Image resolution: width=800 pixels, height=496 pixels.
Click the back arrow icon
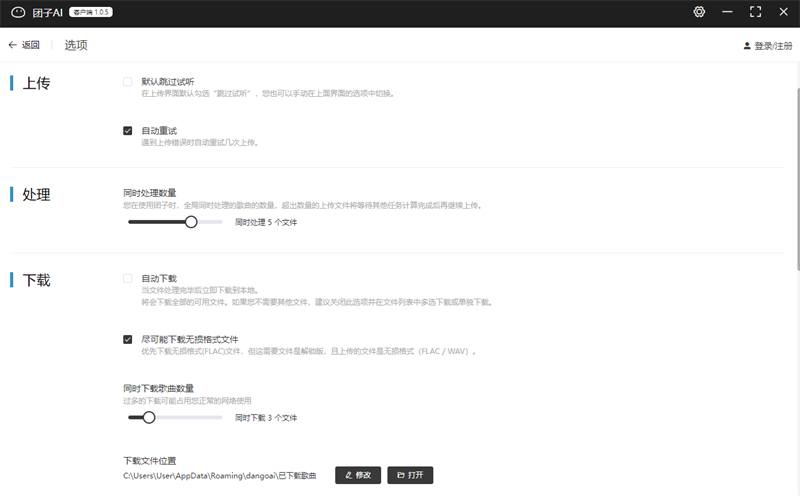(12, 45)
